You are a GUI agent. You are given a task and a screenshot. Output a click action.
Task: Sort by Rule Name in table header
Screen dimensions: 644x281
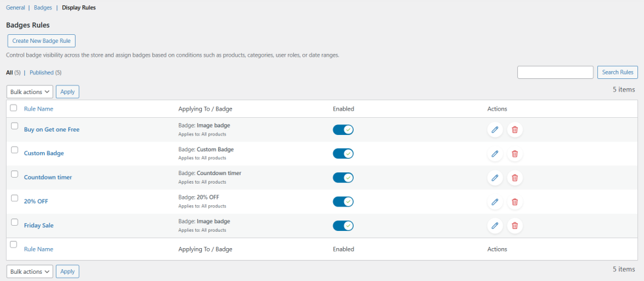[x=39, y=109]
